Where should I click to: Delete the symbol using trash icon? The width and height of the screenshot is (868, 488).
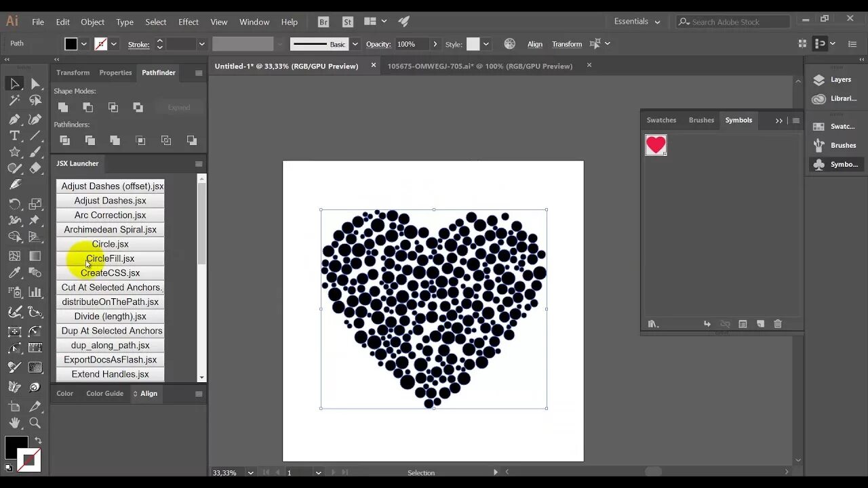point(778,324)
